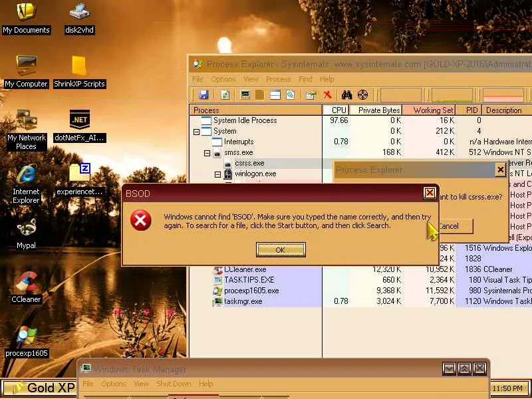Open System Information graph icon in toolbar
532x399 pixels.
point(245,94)
